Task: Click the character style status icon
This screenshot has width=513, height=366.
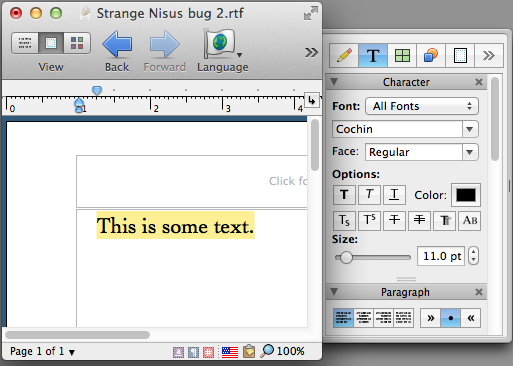Action: tap(178, 352)
